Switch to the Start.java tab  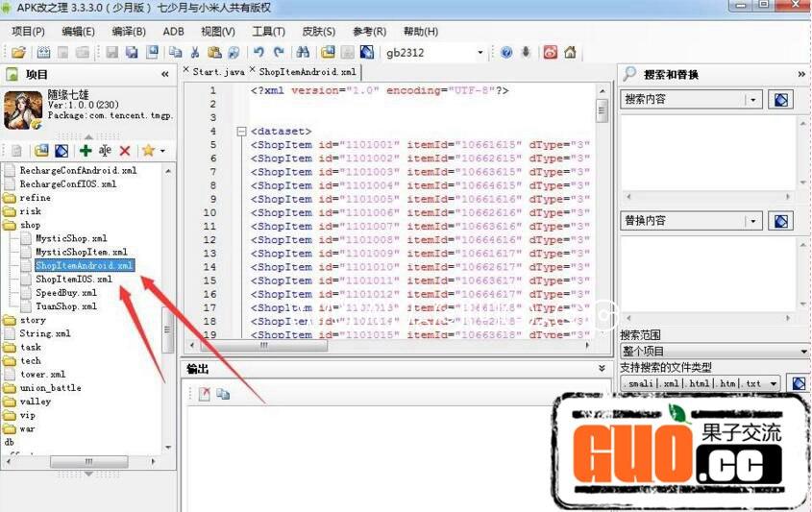(217, 71)
